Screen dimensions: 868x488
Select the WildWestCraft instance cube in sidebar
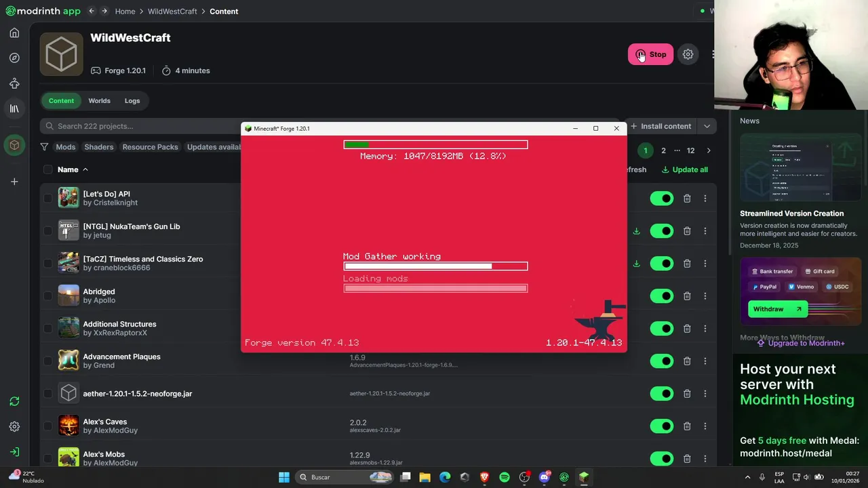pos(14,145)
